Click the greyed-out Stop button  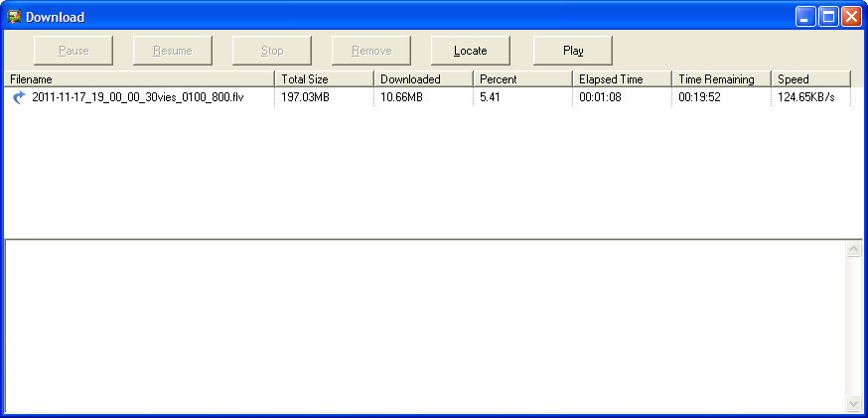tap(272, 51)
